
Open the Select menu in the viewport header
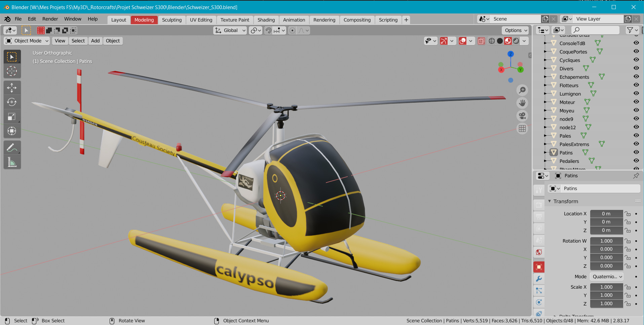(78, 41)
